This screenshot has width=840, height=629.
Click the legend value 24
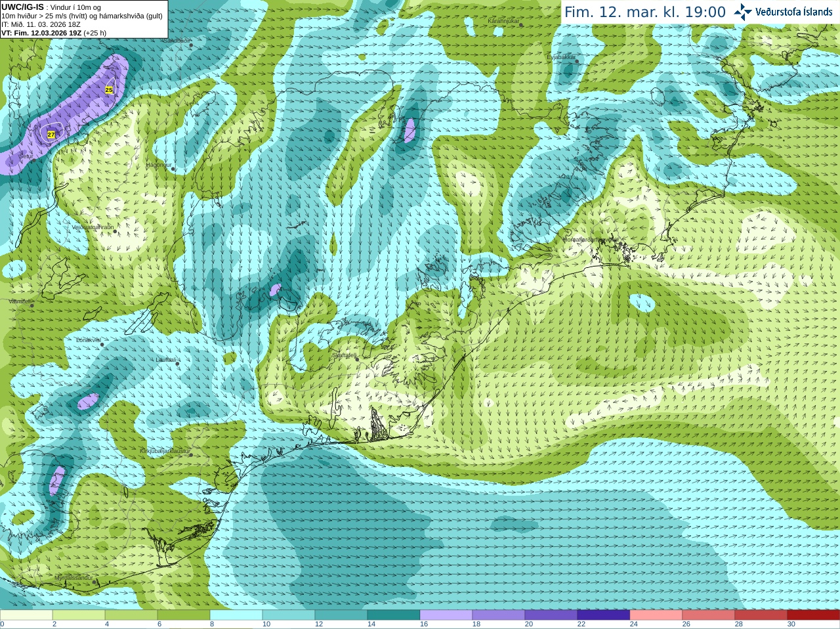tap(634, 624)
